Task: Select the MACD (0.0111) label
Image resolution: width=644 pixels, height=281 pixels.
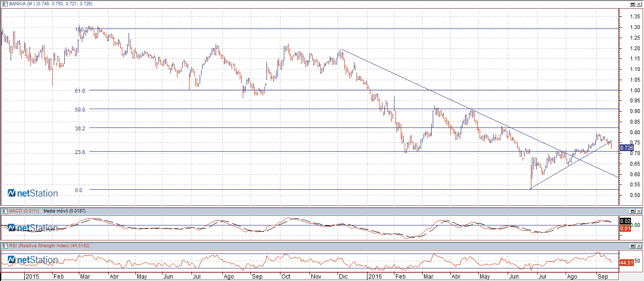Action: 24,211
